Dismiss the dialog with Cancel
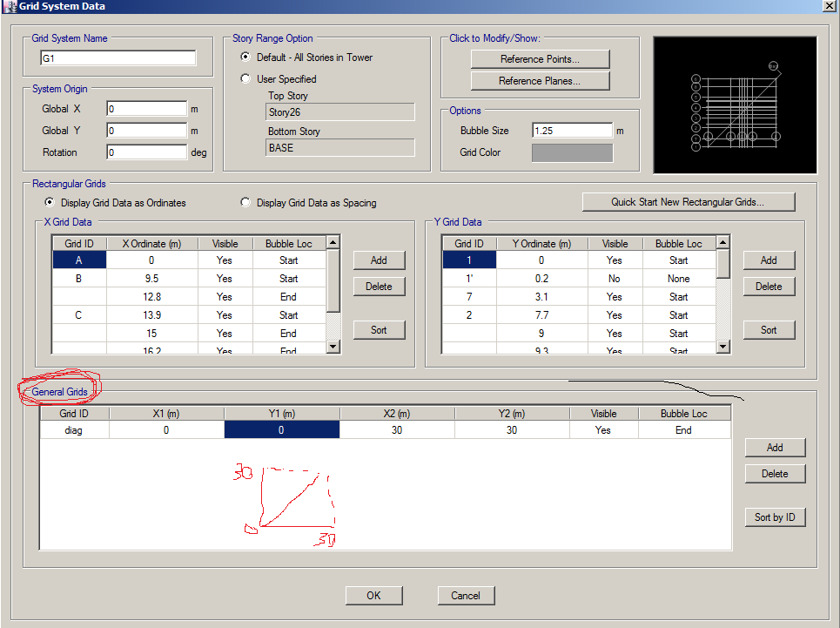 466,595
